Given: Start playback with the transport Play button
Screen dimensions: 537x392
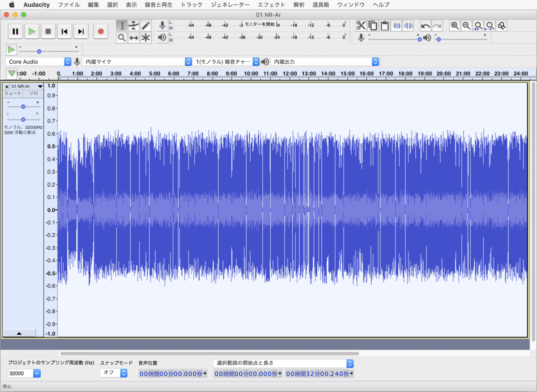Looking at the screenshot, I should [32, 31].
